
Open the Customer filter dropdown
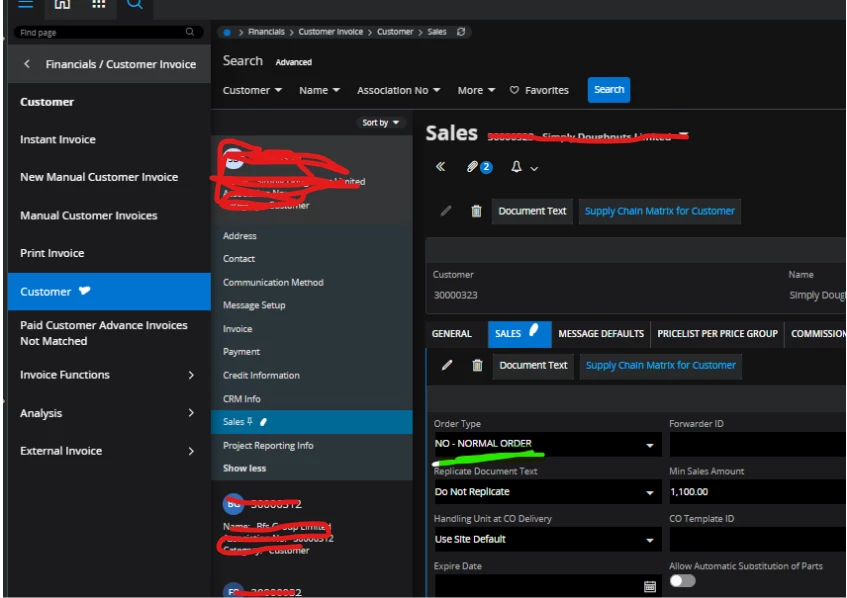pyautogui.click(x=252, y=90)
